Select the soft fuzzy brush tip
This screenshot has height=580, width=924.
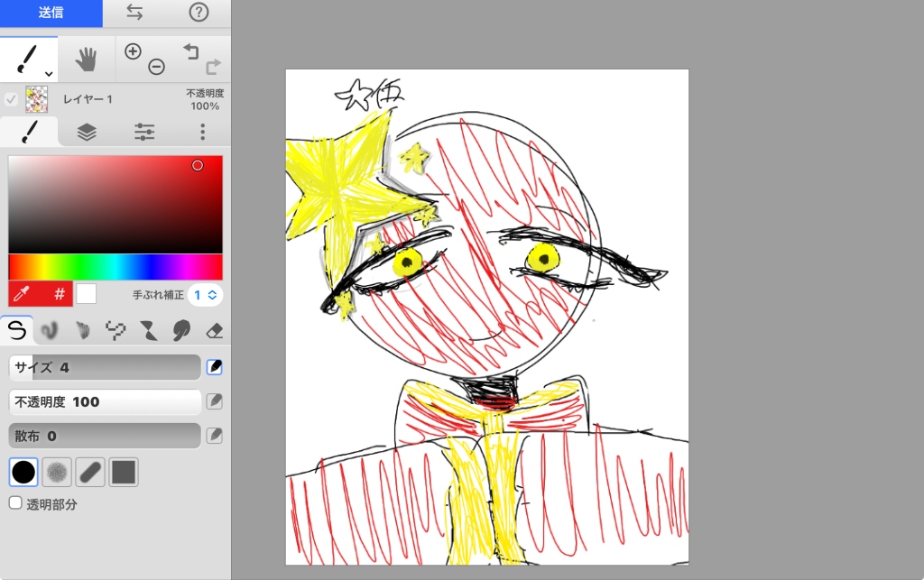(x=57, y=473)
